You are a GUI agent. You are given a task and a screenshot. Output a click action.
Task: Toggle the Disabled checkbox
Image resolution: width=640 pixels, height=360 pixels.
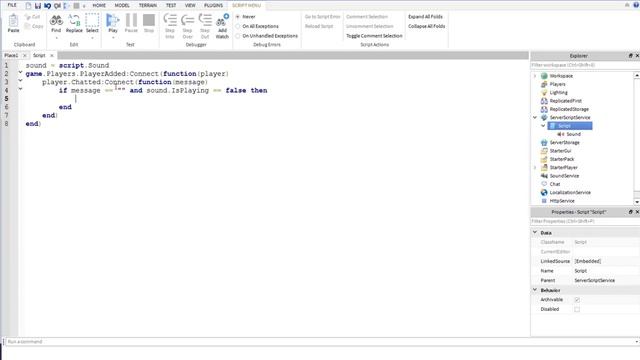coord(577,309)
